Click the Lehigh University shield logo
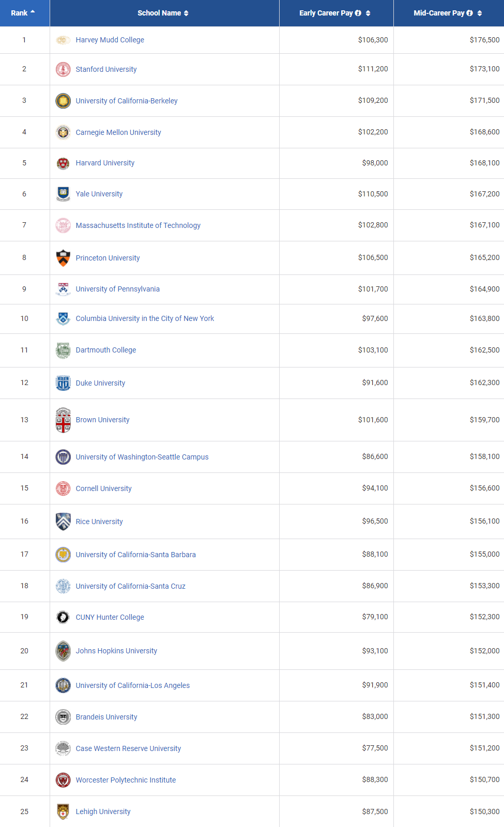504x827 pixels. pos(63,811)
